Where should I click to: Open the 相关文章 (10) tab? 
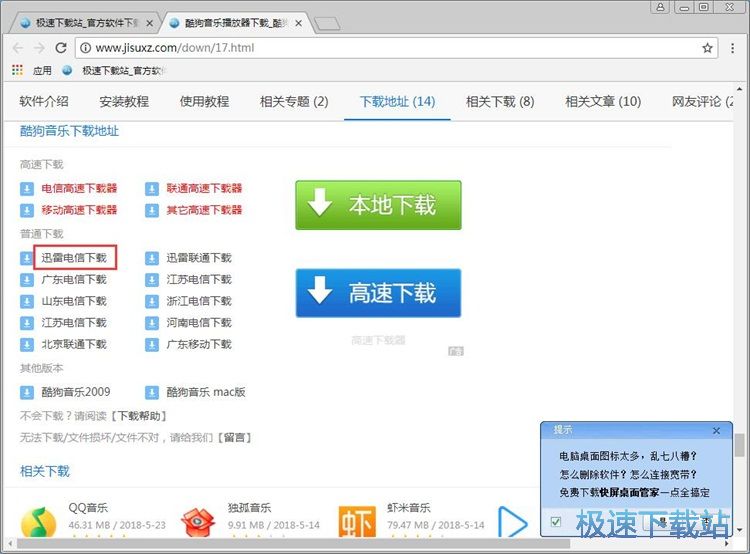(x=603, y=101)
